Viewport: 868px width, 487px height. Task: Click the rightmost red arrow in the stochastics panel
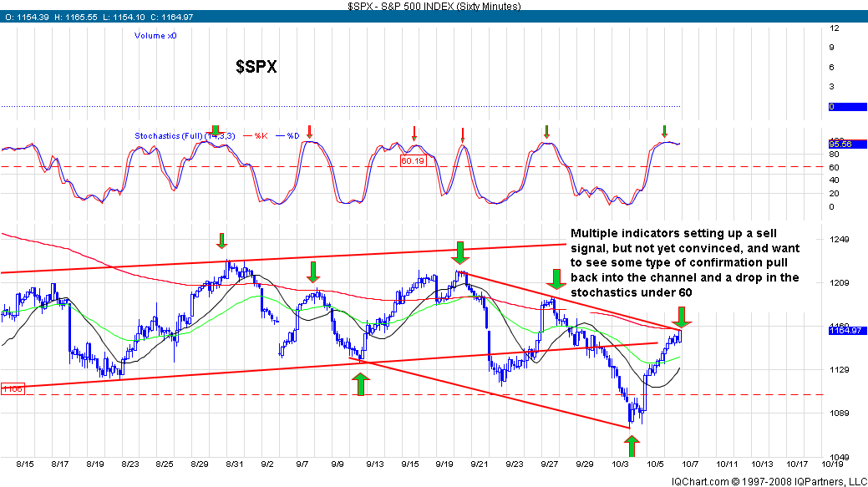pyautogui.click(x=664, y=131)
